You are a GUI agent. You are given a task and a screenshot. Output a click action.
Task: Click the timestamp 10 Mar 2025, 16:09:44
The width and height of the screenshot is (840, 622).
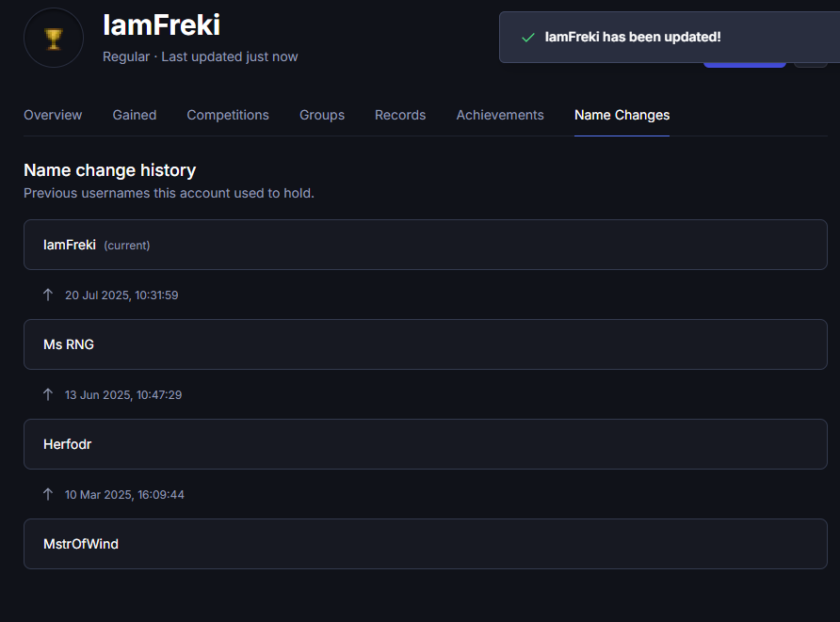point(124,494)
